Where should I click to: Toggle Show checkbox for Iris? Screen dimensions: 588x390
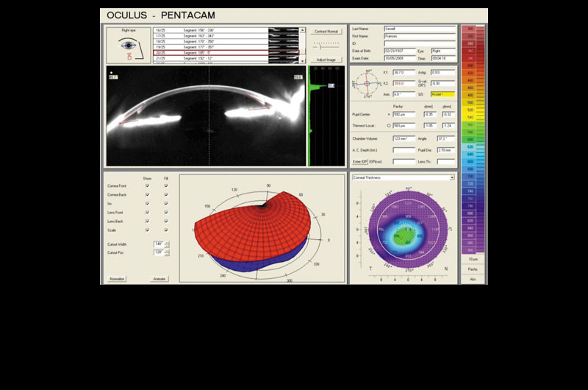(147, 203)
